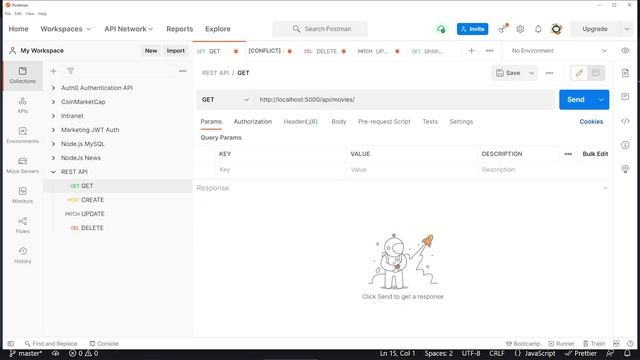Click the Import button
The image size is (640, 360).
click(176, 51)
